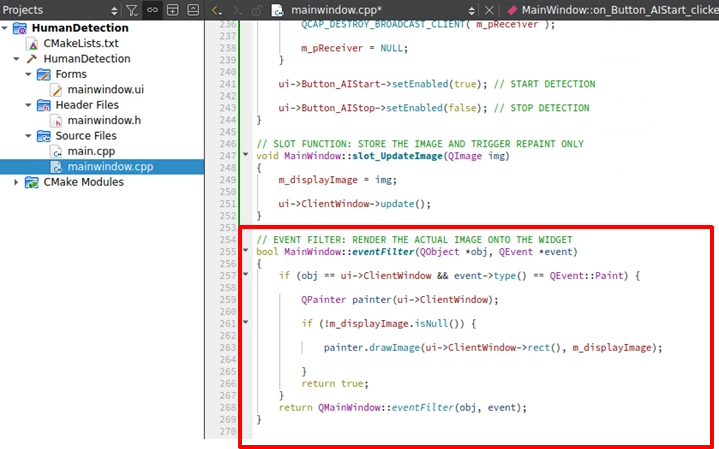Fold slot_UpdateImage function at line 247
This screenshot has width=719, height=449.
pos(246,155)
